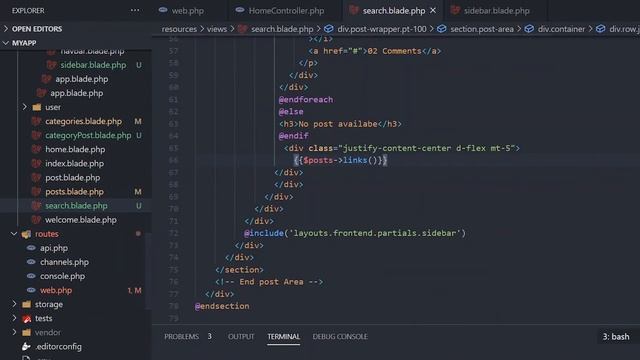Click the resources breadcrumb segment

tap(179, 29)
